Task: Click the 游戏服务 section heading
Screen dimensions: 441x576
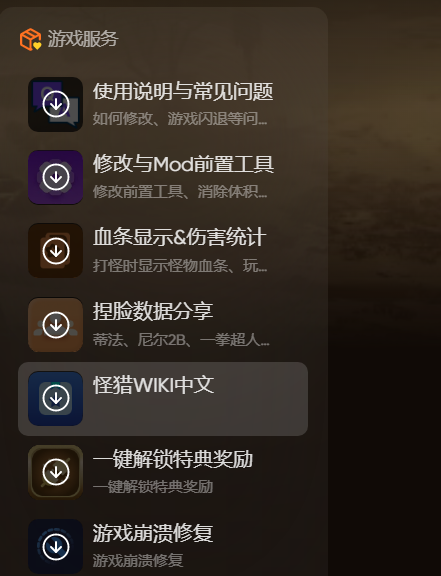Action: click(83, 39)
